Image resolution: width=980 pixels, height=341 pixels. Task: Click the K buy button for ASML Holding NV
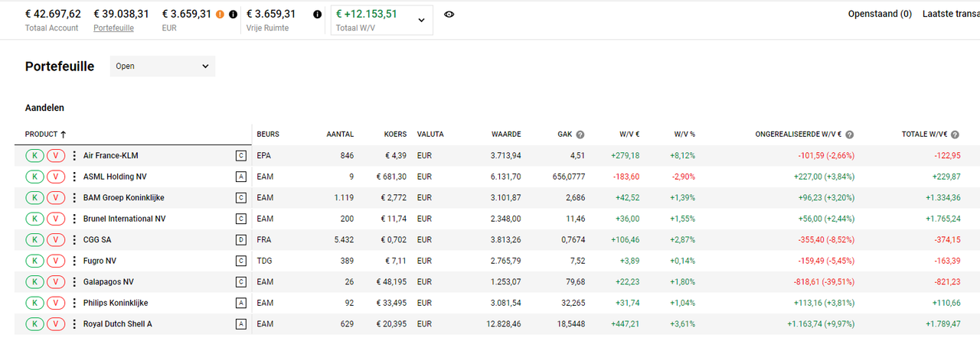point(34,177)
